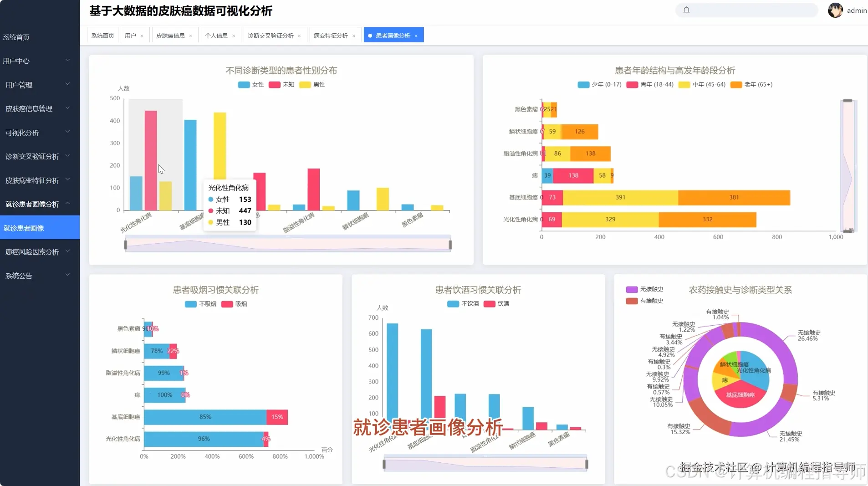Click the notification bell icon
The width and height of the screenshot is (868, 486).
tap(686, 10)
